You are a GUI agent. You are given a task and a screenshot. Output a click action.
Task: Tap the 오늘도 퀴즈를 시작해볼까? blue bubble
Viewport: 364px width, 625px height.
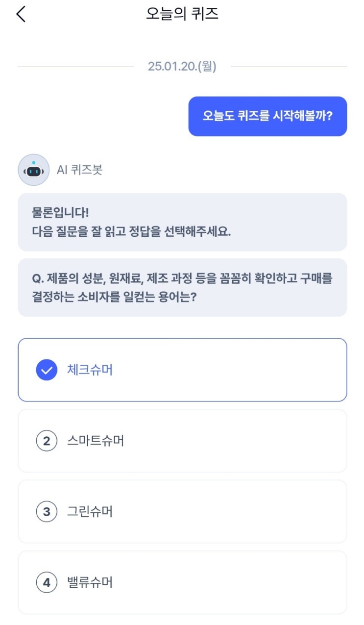point(267,116)
